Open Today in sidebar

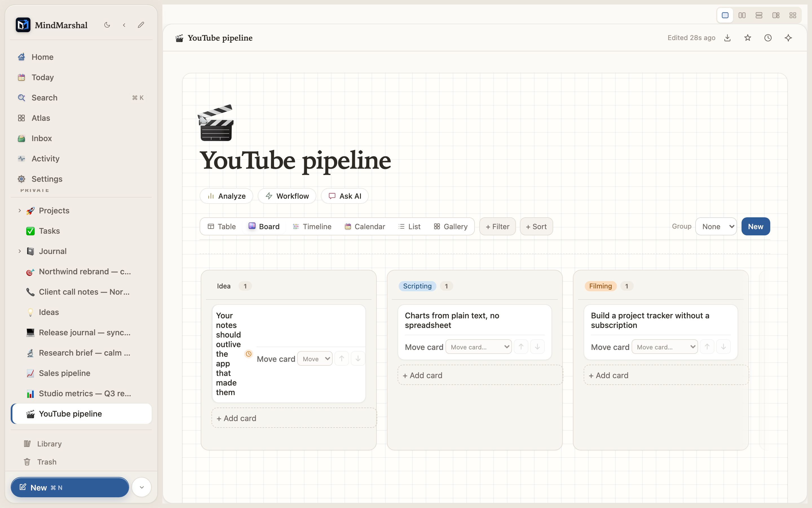click(81, 77)
